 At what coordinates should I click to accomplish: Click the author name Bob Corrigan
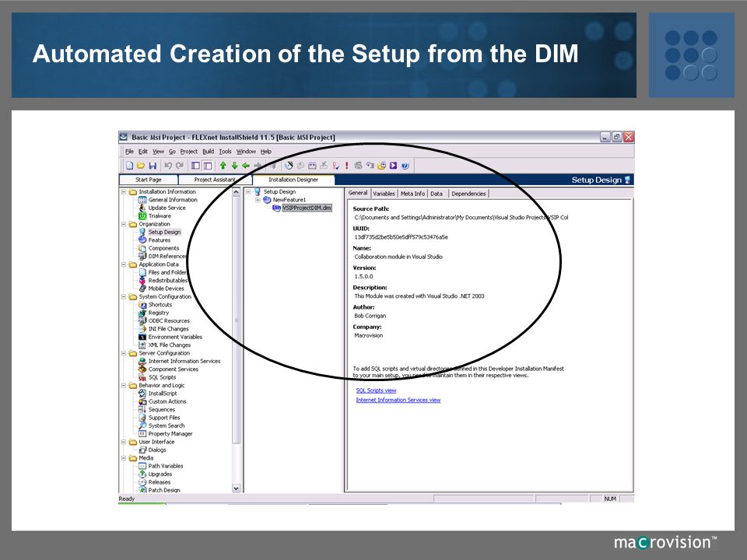(x=370, y=317)
